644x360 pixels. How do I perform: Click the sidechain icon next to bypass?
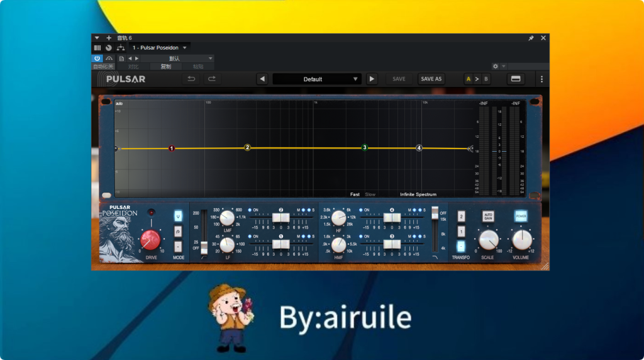pyautogui.click(x=109, y=59)
